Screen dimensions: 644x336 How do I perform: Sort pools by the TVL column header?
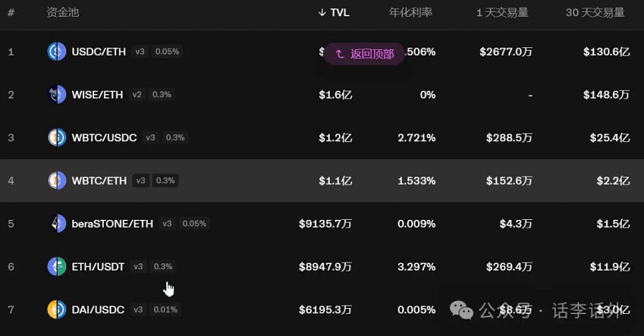tap(334, 12)
